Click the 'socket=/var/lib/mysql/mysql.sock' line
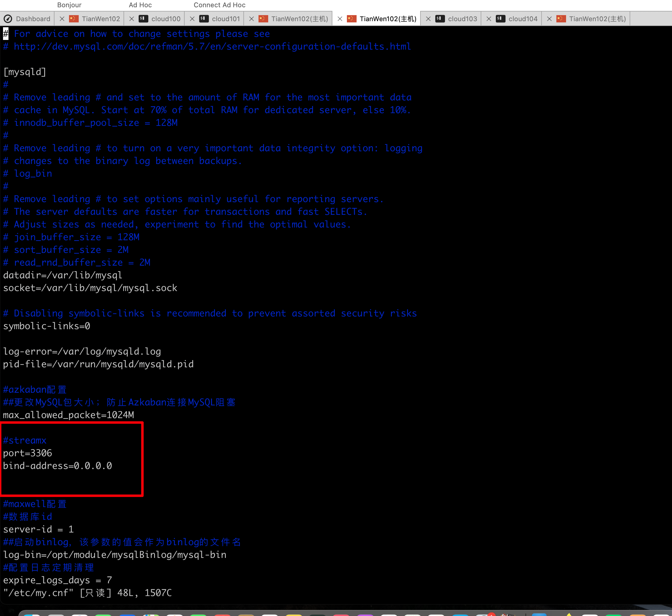The image size is (672, 616). [x=90, y=288]
